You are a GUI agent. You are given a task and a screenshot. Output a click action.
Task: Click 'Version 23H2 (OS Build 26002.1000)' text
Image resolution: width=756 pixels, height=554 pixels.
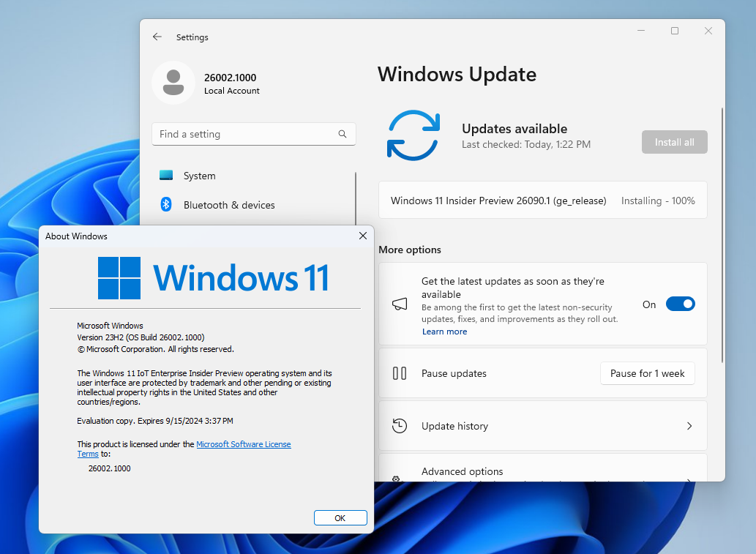141,337
